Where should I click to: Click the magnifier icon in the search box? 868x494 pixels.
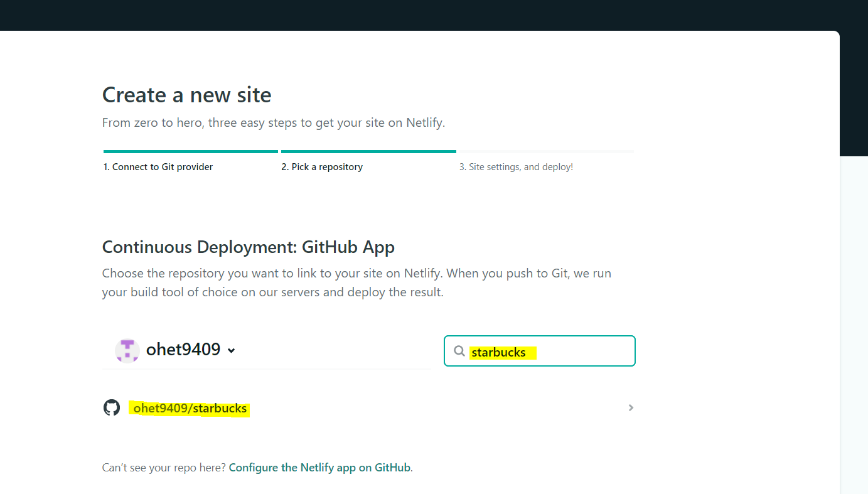tap(459, 352)
